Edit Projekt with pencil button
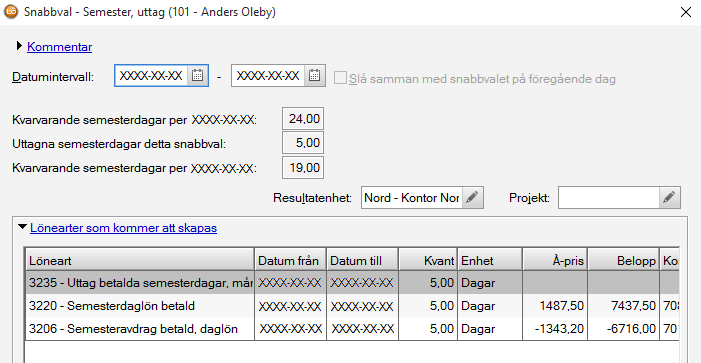701x363 pixels. point(669,198)
